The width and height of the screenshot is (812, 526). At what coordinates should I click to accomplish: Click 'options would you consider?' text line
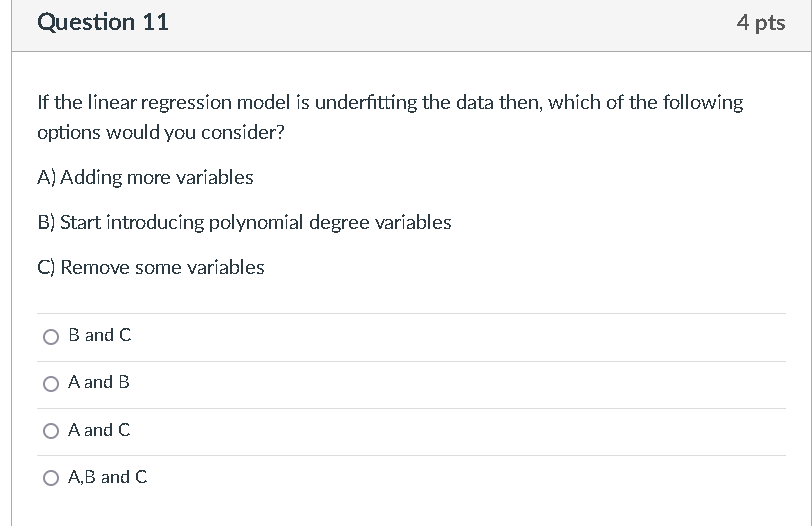pos(161,133)
